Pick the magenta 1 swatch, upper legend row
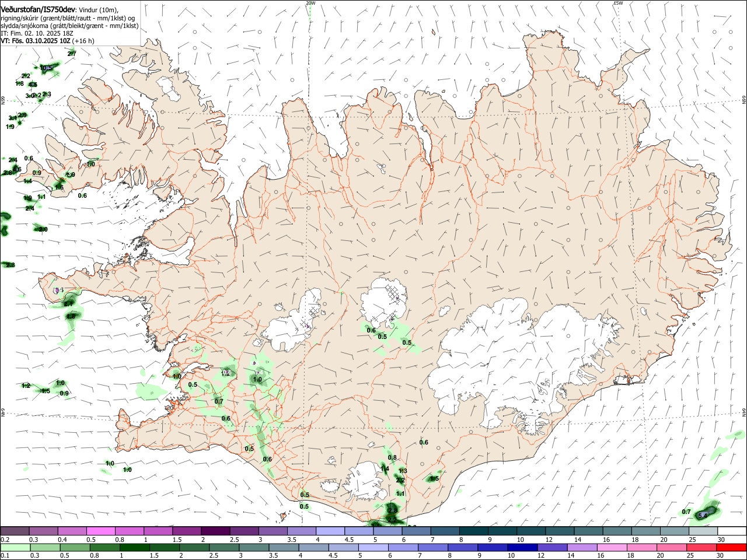This screenshot has width=747, height=560. pos(158,531)
